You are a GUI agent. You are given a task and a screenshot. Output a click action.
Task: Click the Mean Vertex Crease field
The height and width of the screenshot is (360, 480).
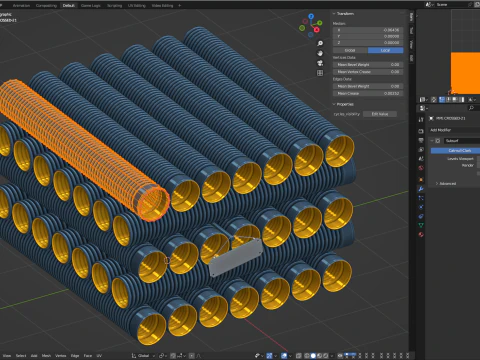[x=368, y=72]
